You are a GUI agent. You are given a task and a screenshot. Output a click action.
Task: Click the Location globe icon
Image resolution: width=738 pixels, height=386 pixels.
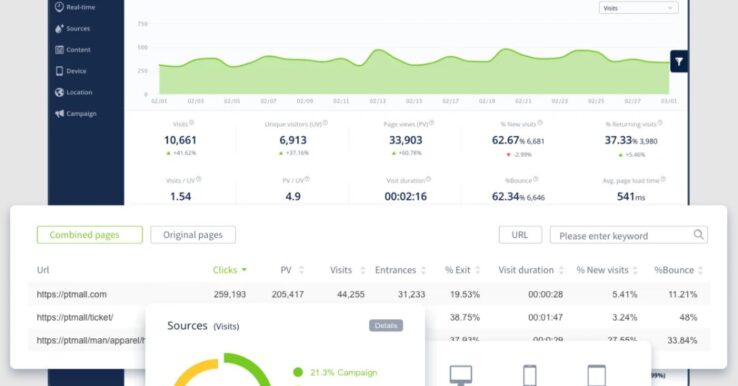coord(59,92)
